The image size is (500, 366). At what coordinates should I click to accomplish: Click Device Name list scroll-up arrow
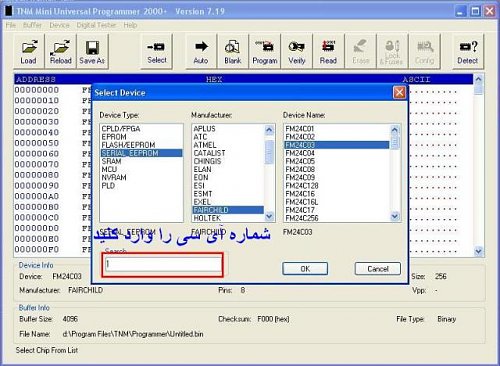point(395,130)
